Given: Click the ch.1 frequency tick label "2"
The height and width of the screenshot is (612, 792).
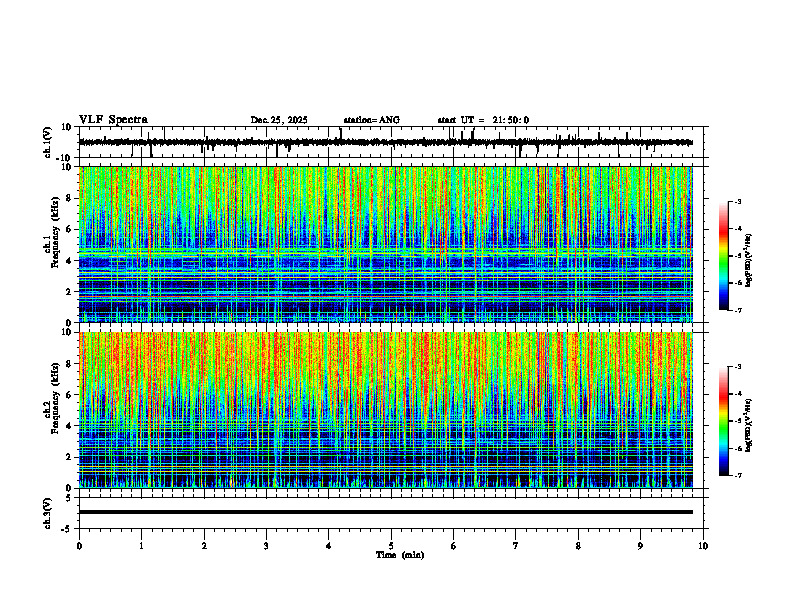Looking at the screenshot, I should [70, 292].
